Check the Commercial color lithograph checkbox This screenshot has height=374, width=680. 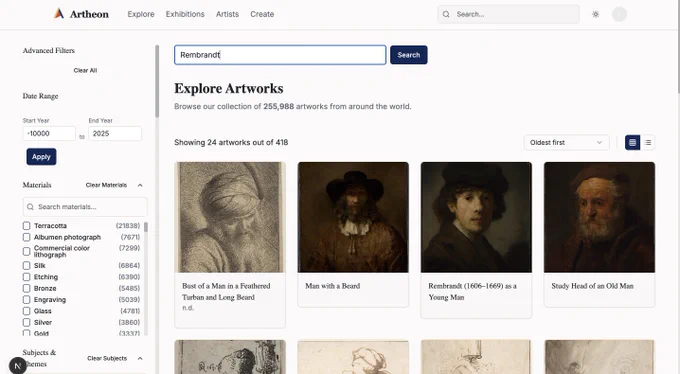point(26,251)
